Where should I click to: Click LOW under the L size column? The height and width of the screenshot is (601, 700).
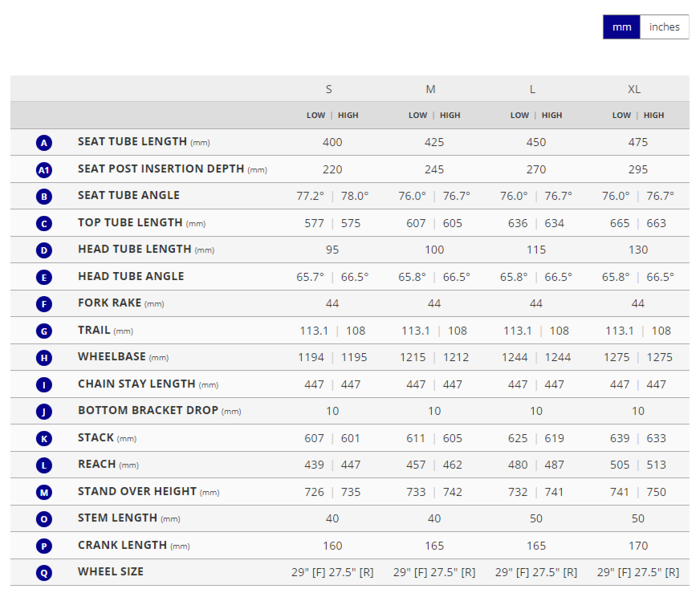coord(519,116)
